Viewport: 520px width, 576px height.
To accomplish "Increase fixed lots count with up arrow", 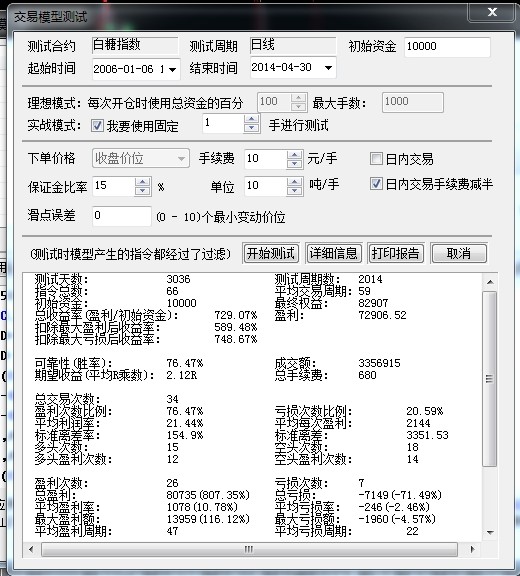I will (252, 119).
